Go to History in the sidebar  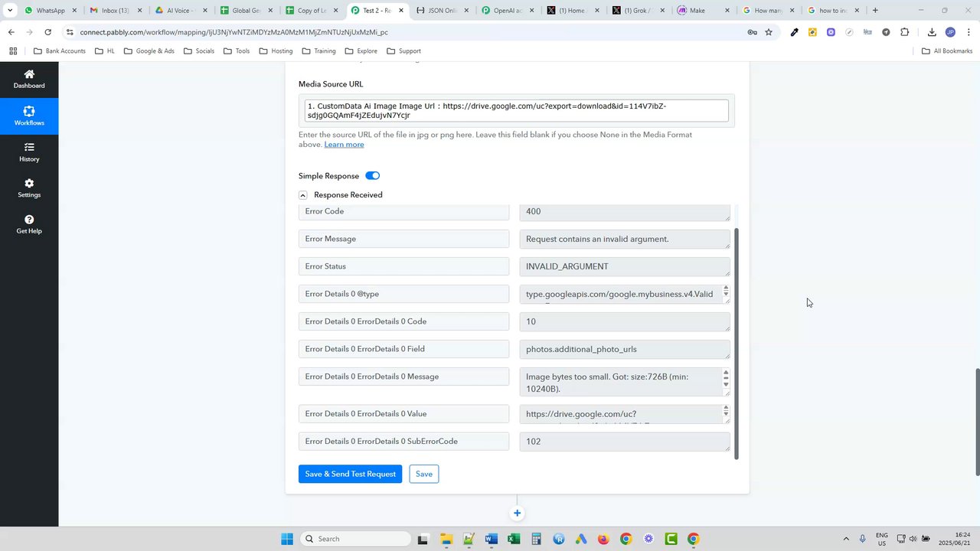(29, 152)
